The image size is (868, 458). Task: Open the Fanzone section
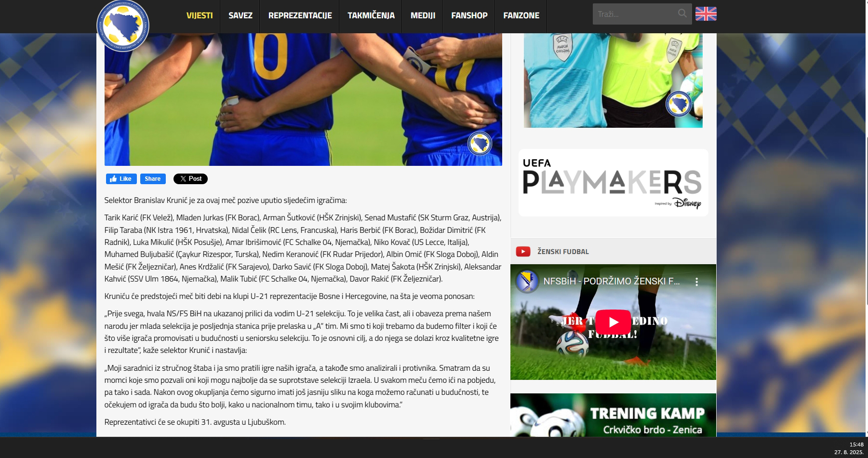(521, 15)
